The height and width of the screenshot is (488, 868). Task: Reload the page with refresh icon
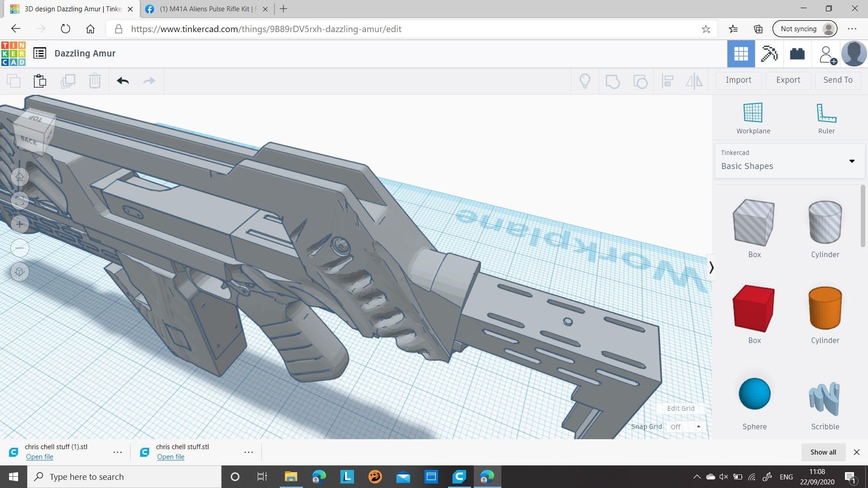click(x=66, y=29)
